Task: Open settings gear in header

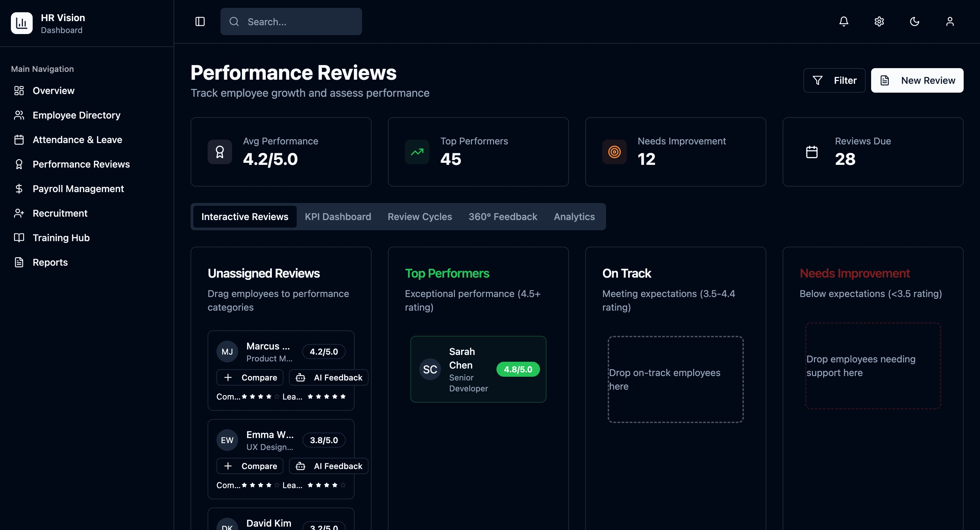Action: coord(879,22)
